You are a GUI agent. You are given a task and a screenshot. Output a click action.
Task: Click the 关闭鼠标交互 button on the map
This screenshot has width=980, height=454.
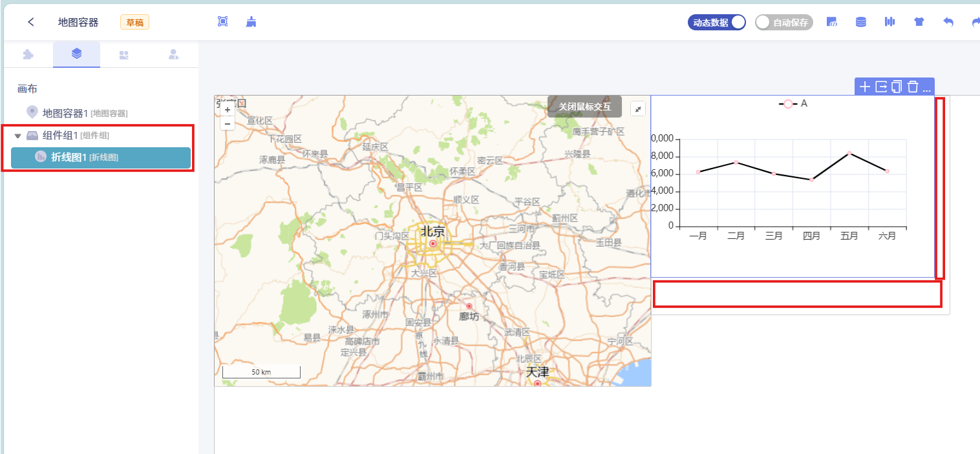click(x=584, y=107)
